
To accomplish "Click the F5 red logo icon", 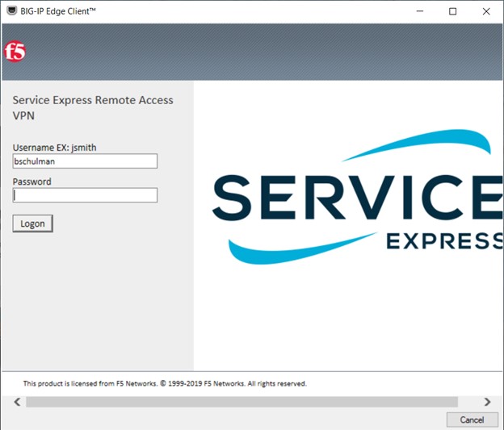I will click(x=15, y=52).
